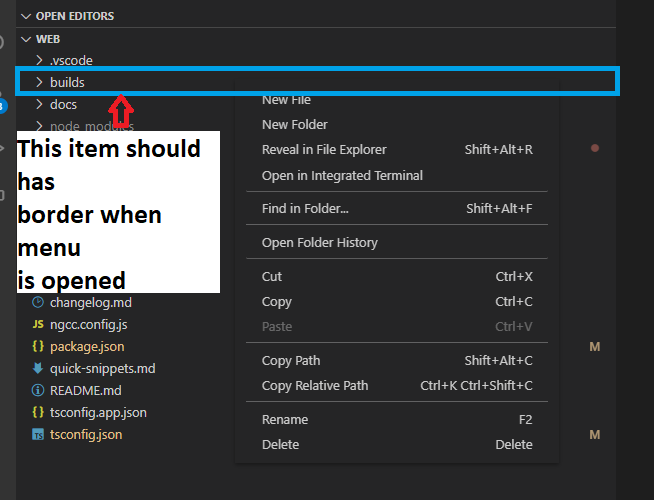Choose New Folder from context menu
This screenshot has height=500, width=654.
(x=294, y=124)
